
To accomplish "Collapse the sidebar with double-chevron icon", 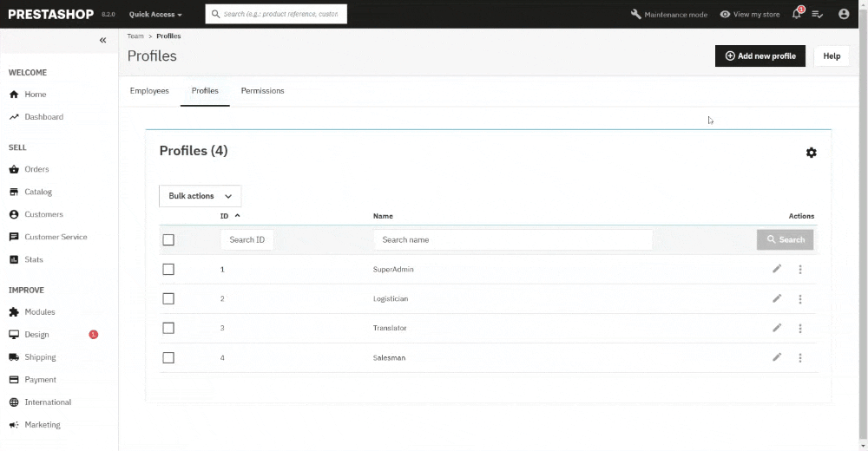I will 103,40.
